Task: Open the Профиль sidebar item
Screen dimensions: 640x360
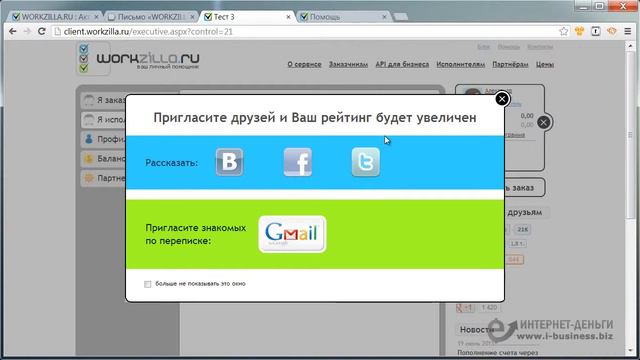Action: (x=103, y=139)
